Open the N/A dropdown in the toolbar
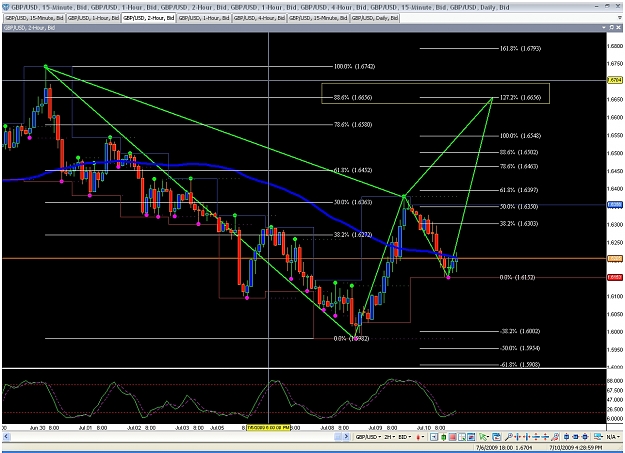 613,437
